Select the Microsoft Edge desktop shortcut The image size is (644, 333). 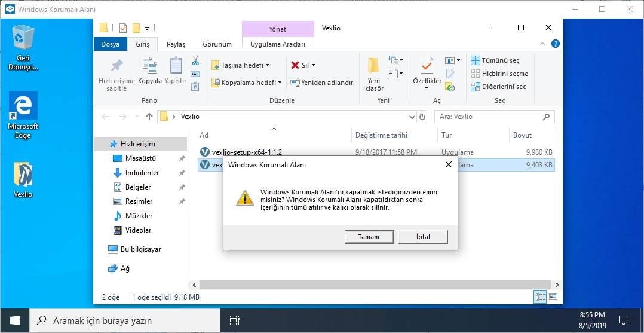23,115
